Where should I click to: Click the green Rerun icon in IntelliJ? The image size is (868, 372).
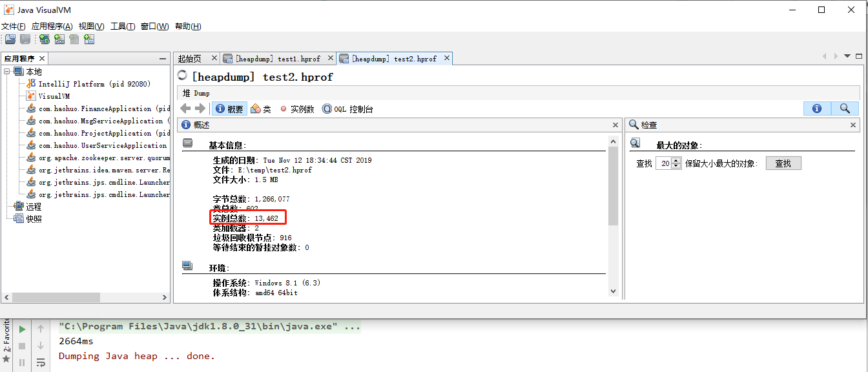[x=22, y=329]
